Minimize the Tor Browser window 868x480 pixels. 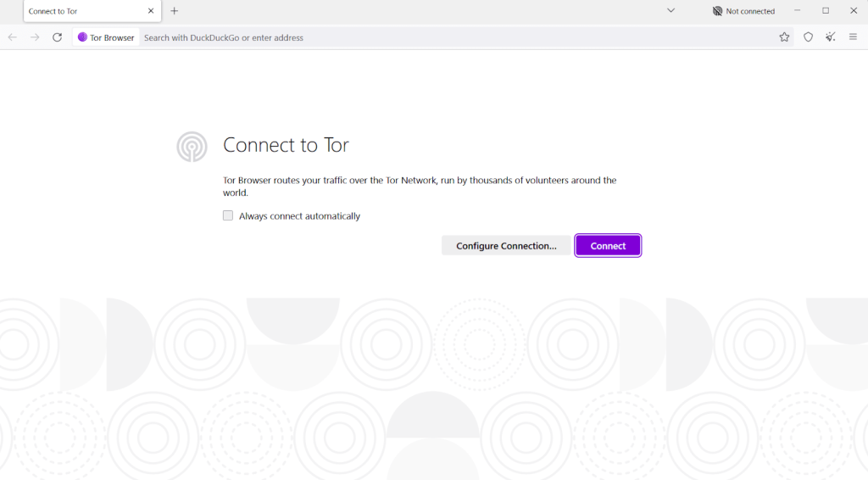tap(797, 10)
